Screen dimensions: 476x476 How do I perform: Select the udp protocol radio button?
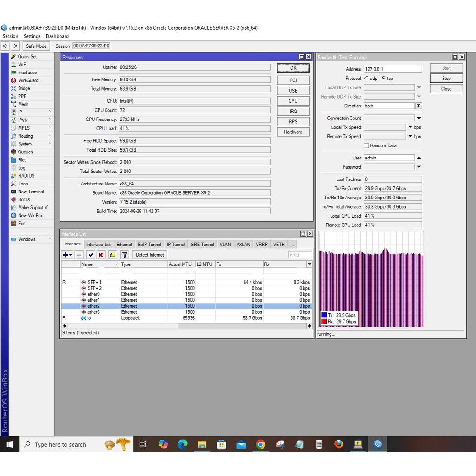click(367, 79)
